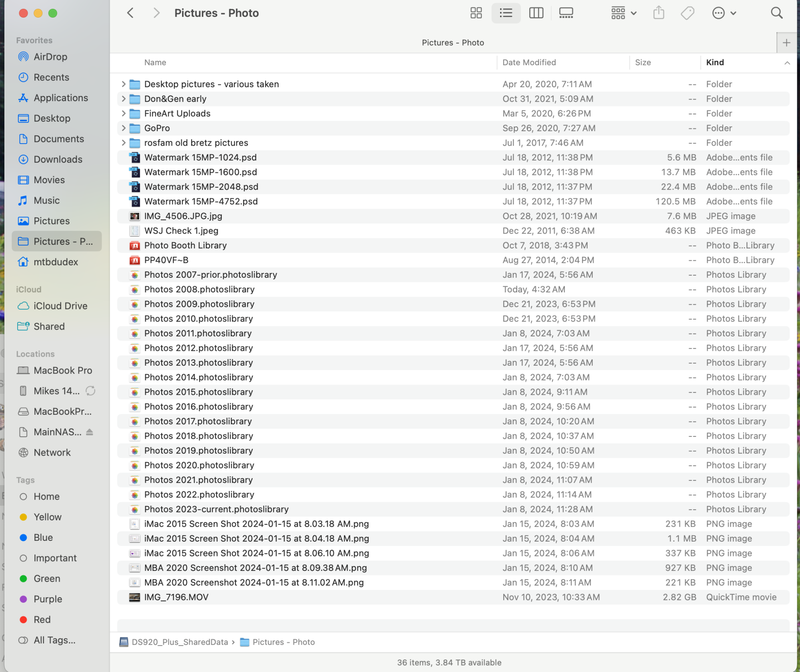This screenshot has height=672, width=800.
Task: Select the IMG_4506.JPG.jpg file
Action: (x=453, y=216)
